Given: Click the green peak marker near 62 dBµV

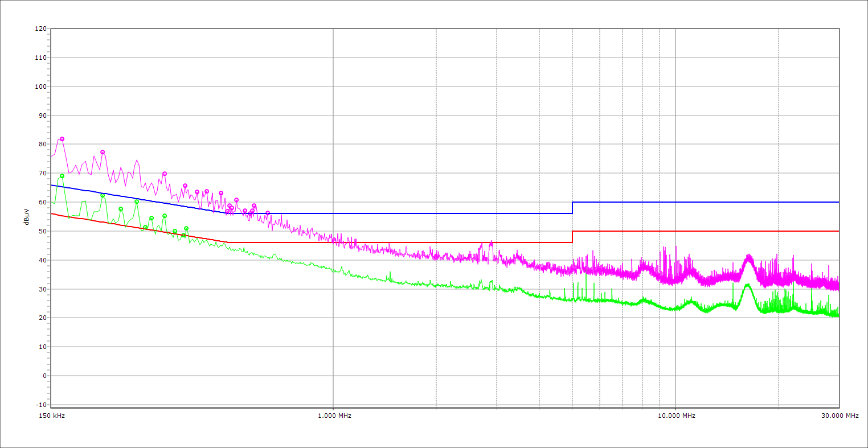Looking at the screenshot, I should (x=103, y=195).
